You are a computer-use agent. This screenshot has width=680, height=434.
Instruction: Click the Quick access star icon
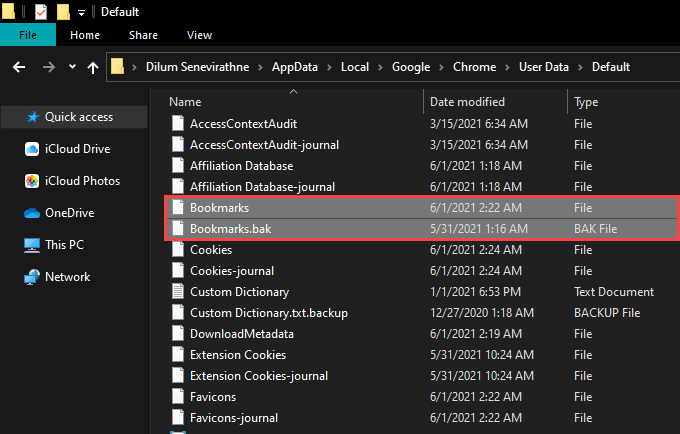(x=33, y=117)
